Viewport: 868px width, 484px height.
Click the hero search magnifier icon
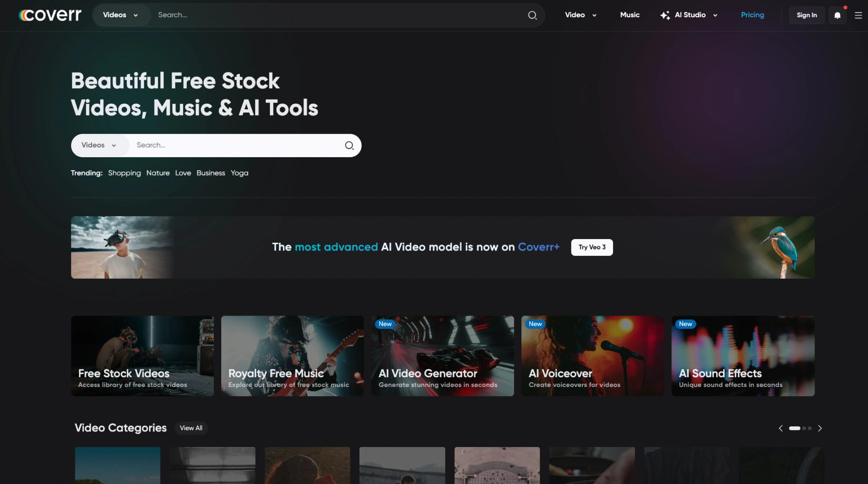(x=349, y=145)
